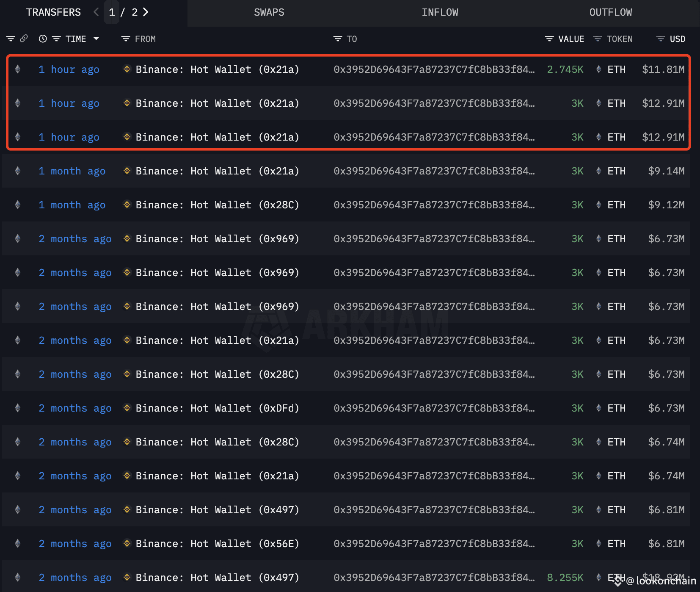The height and width of the screenshot is (592, 700).
Task: Click Binance logo on the 0xDFd wallet row
Action: tap(127, 408)
